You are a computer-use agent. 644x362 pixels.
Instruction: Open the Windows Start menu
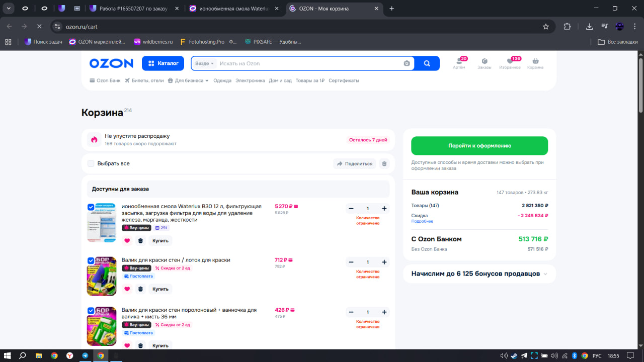pos(8,355)
